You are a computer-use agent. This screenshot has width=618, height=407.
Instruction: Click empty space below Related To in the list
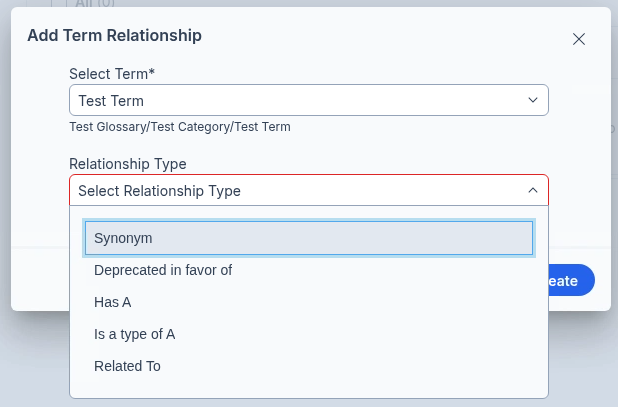click(x=308, y=389)
